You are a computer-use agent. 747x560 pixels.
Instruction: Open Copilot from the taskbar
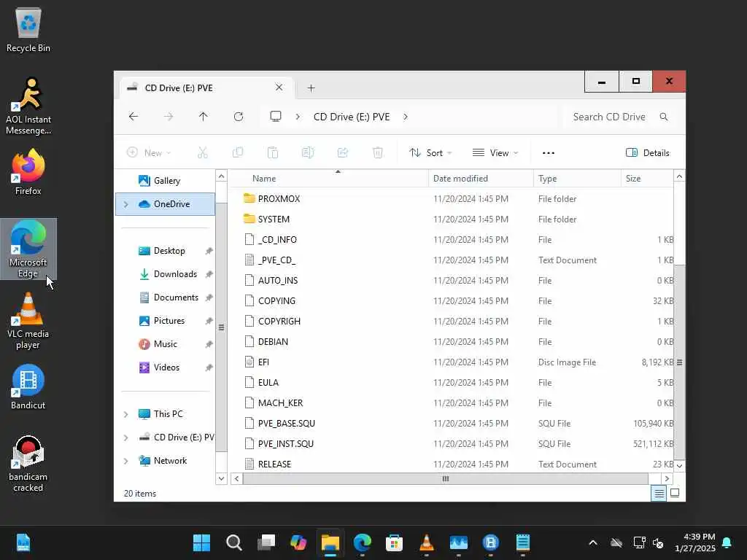(x=298, y=542)
